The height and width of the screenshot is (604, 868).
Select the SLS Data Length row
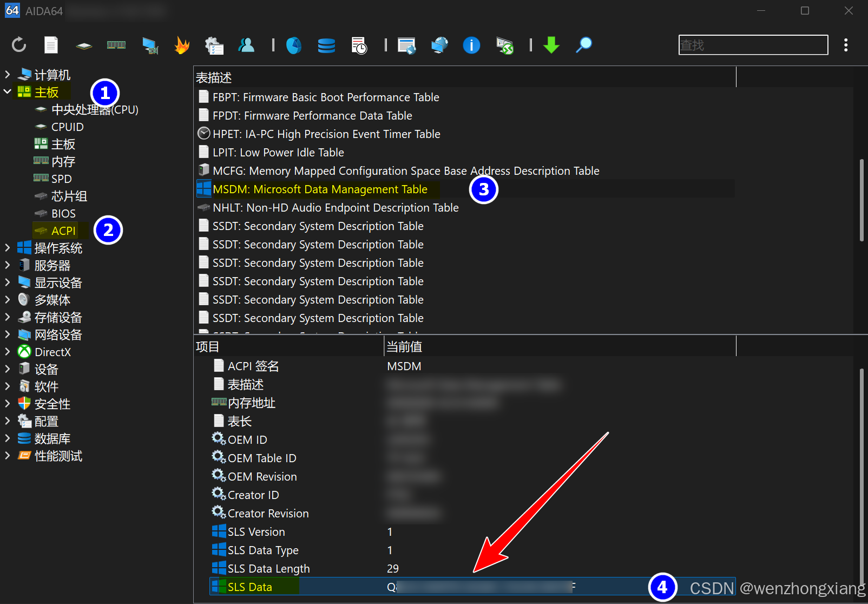point(472,569)
